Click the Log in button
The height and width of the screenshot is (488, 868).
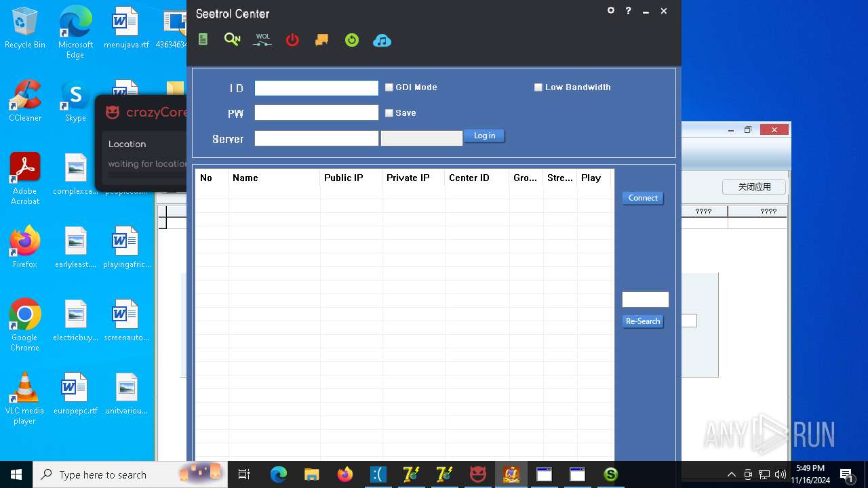tap(484, 136)
